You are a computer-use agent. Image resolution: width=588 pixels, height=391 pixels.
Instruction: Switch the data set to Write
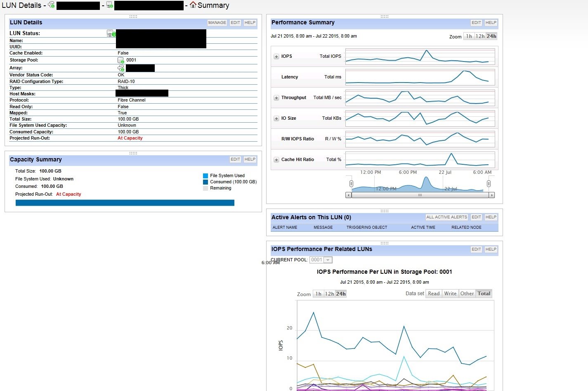[450, 294]
